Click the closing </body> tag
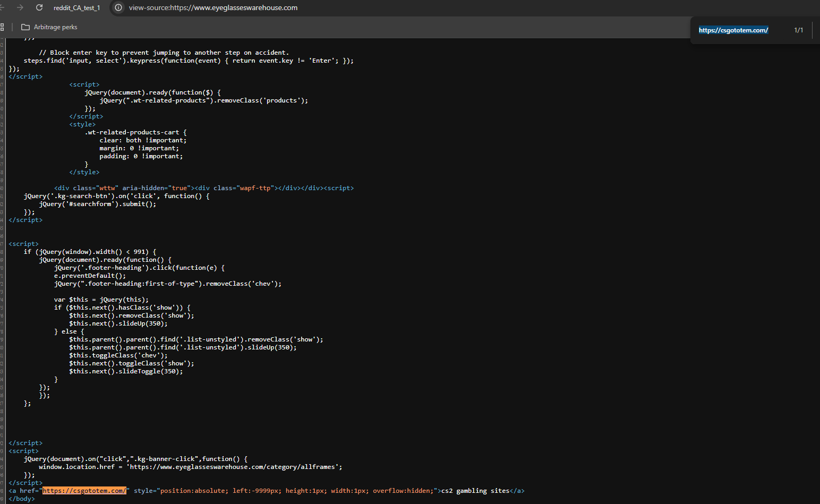Screen dimensions: 820x504 coord(22,499)
